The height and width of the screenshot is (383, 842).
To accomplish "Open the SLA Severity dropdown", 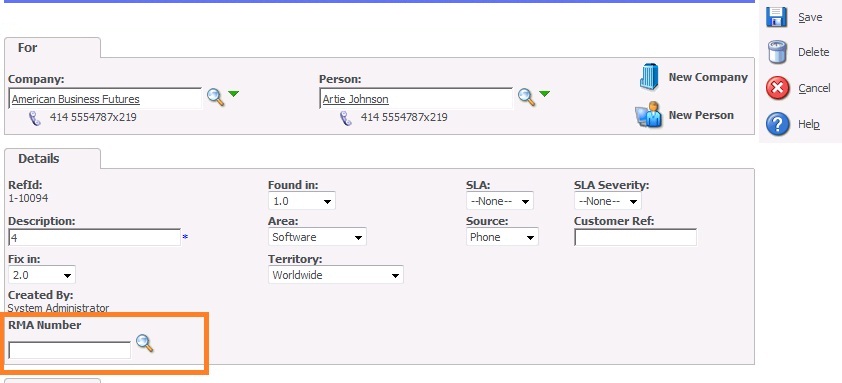I will coord(607,201).
